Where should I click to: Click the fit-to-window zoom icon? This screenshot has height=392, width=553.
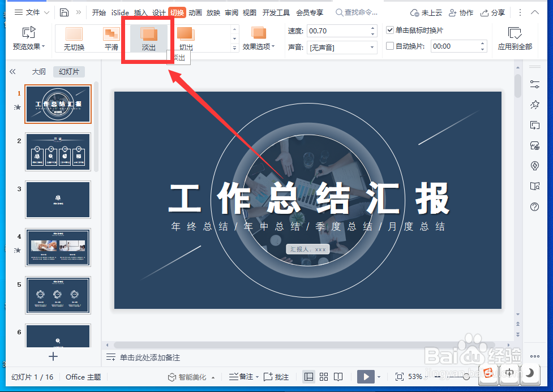[x=399, y=377]
